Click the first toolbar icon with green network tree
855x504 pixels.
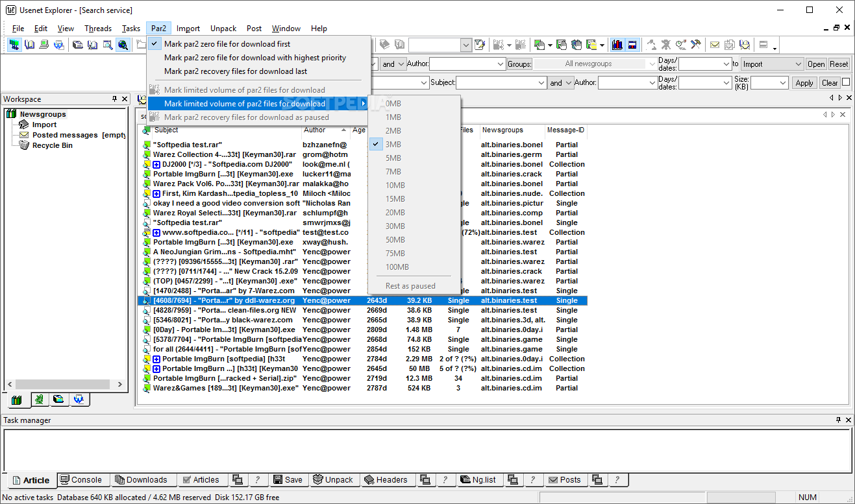[x=14, y=45]
